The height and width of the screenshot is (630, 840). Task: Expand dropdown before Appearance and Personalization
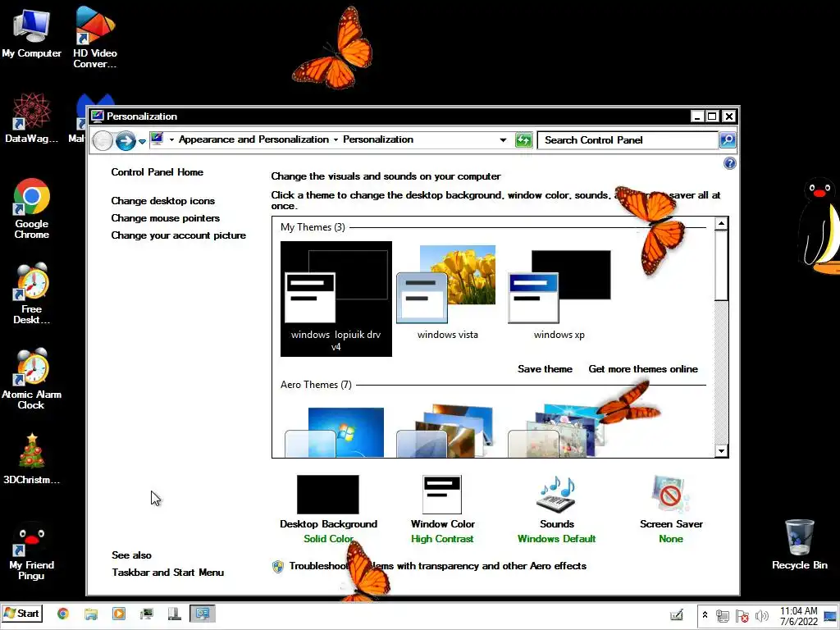click(x=172, y=139)
